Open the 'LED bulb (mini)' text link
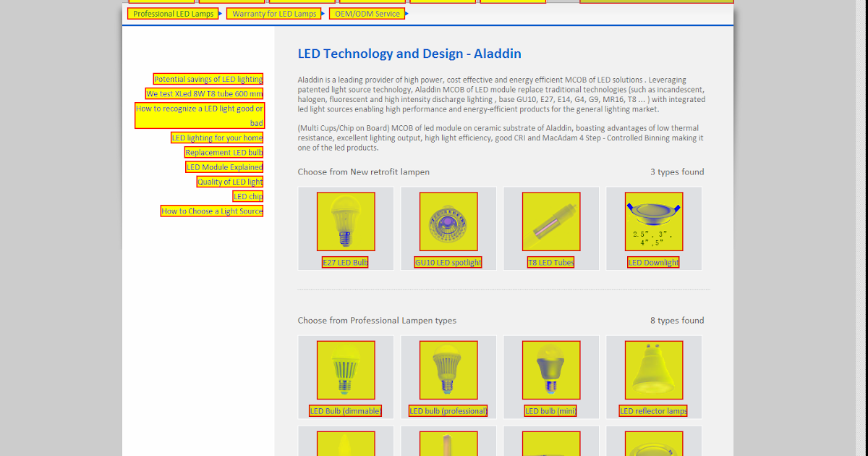 click(551, 411)
